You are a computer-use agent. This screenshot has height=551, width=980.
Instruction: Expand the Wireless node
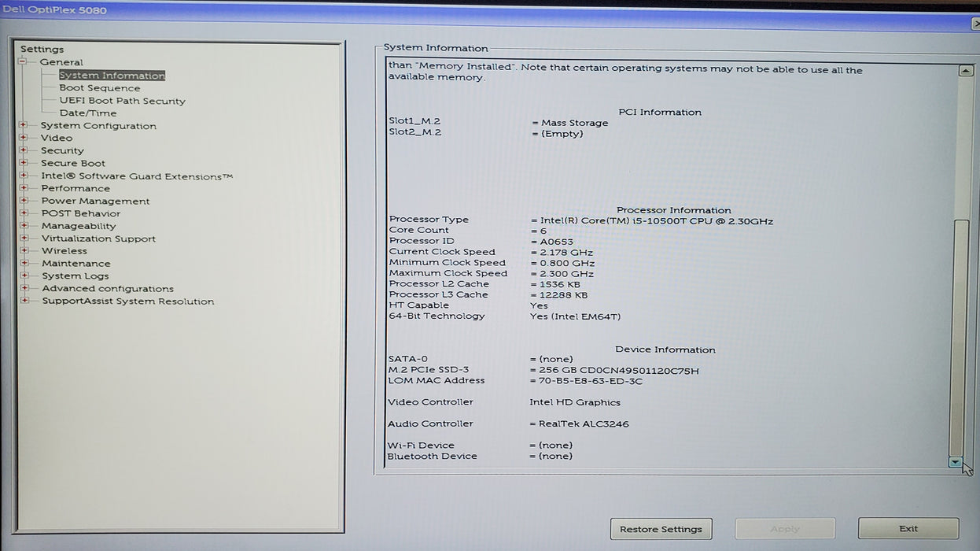point(24,251)
